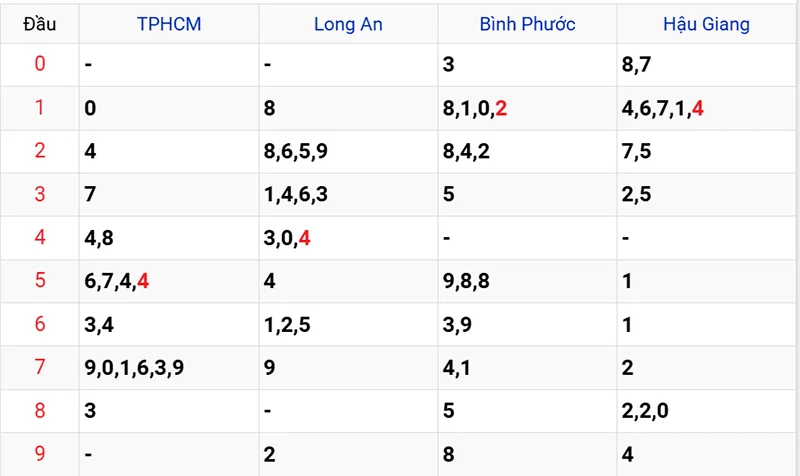Image resolution: width=800 pixels, height=476 pixels.
Task: Click the Đầu column header
Action: (40, 23)
